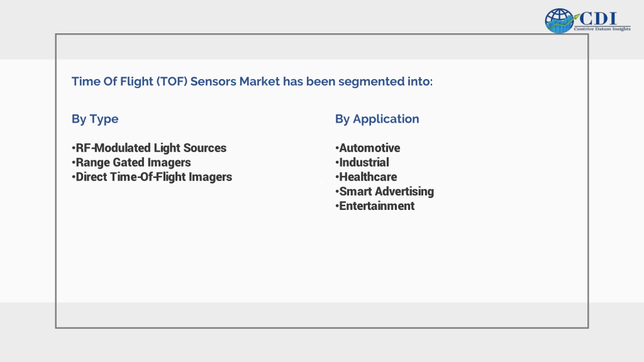Image resolution: width=644 pixels, height=362 pixels.
Task: Select the By Type heading
Action: (x=95, y=119)
